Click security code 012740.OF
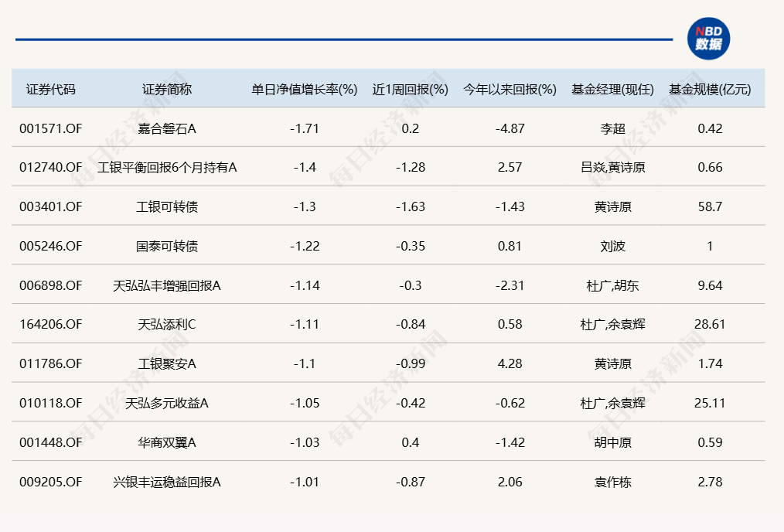Viewport: 784px width, 532px height. (x=50, y=167)
